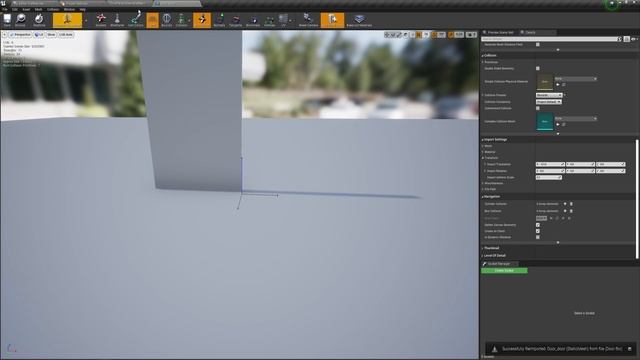
Task: Toggle the Grid toolbar button
Action: coord(152,20)
